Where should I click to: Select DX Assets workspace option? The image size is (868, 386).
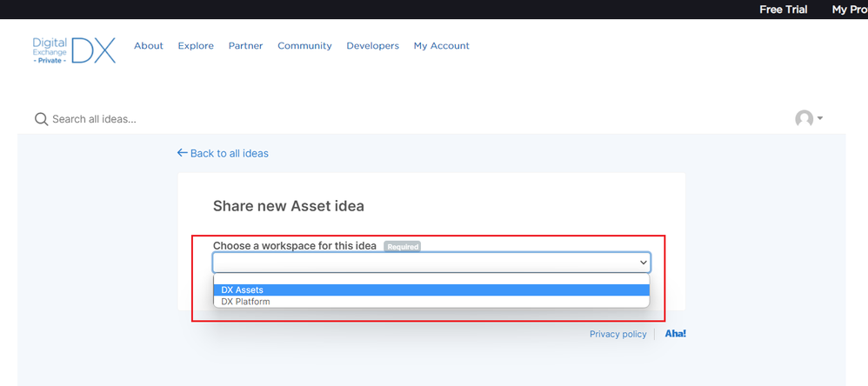pos(431,289)
